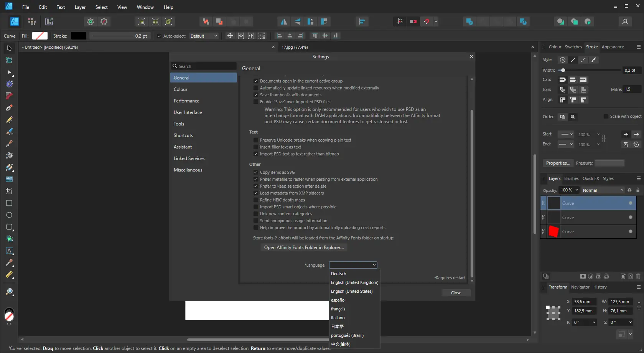Open the Layer menu
The width and height of the screenshot is (644, 353).
80,7
